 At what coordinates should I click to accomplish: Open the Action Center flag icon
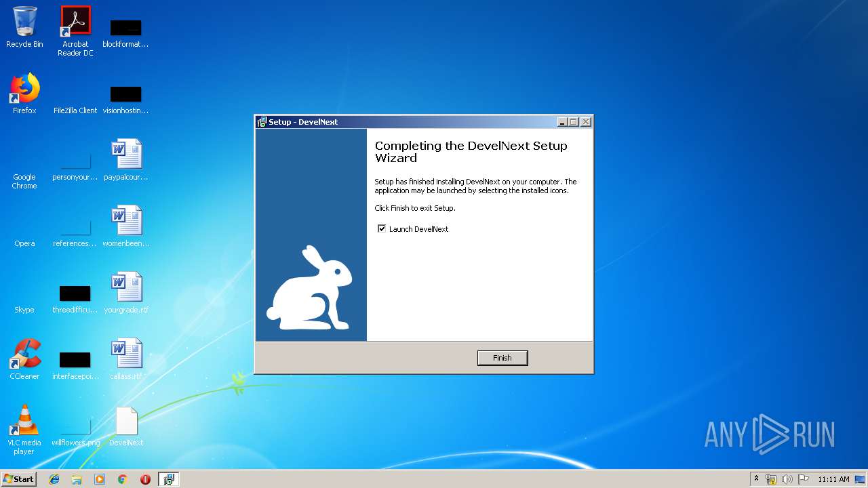[804, 479]
